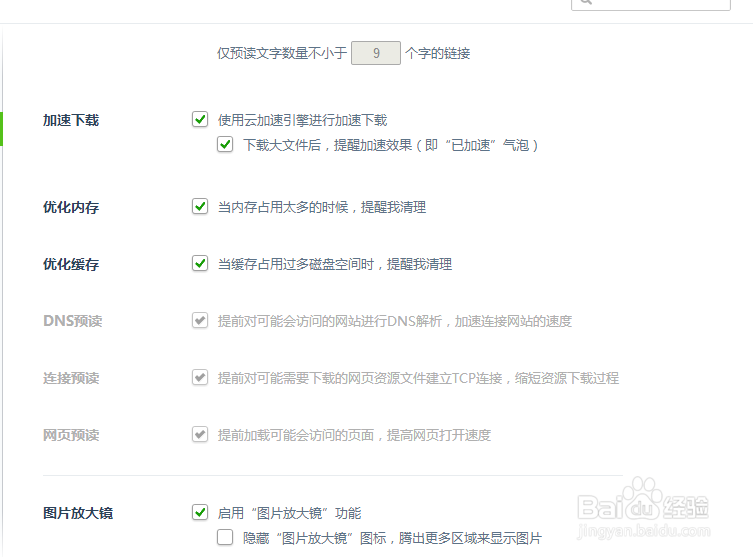The width and height of the screenshot is (753, 557).
Task: Click the 加速下载 section heading
Action: (71, 120)
